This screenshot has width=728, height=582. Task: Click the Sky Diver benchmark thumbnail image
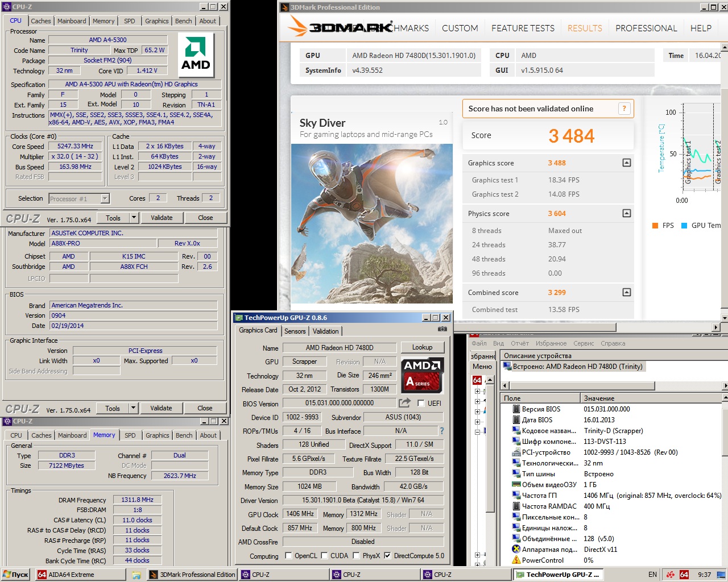tap(372, 223)
